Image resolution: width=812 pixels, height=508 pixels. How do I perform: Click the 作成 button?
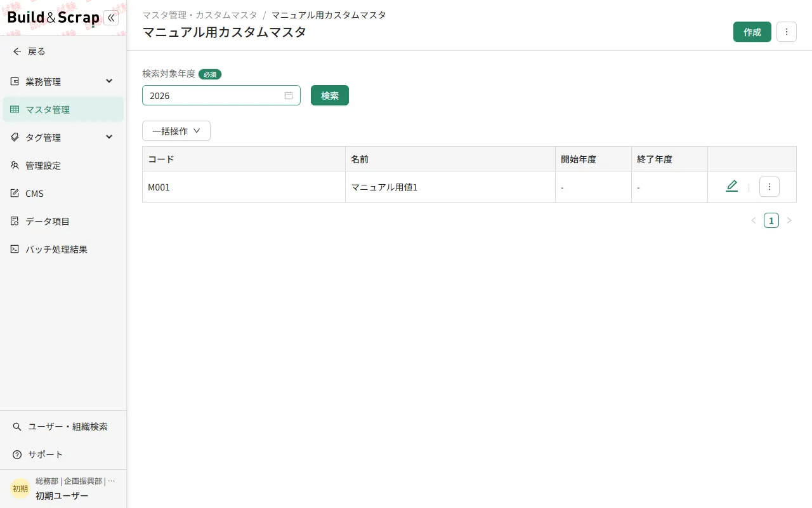[752, 32]
